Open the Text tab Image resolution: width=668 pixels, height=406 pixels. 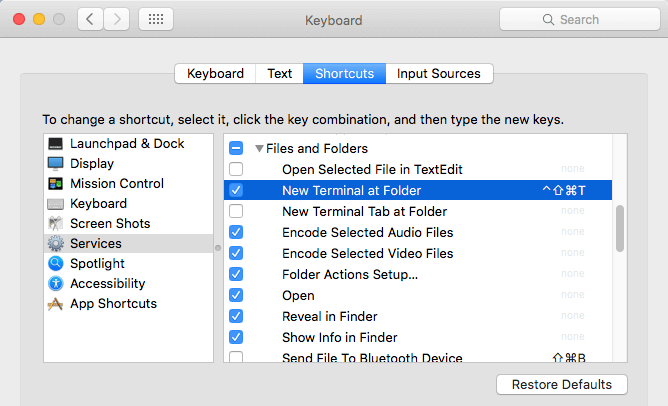pyautogui.click(x=279, y=74)
